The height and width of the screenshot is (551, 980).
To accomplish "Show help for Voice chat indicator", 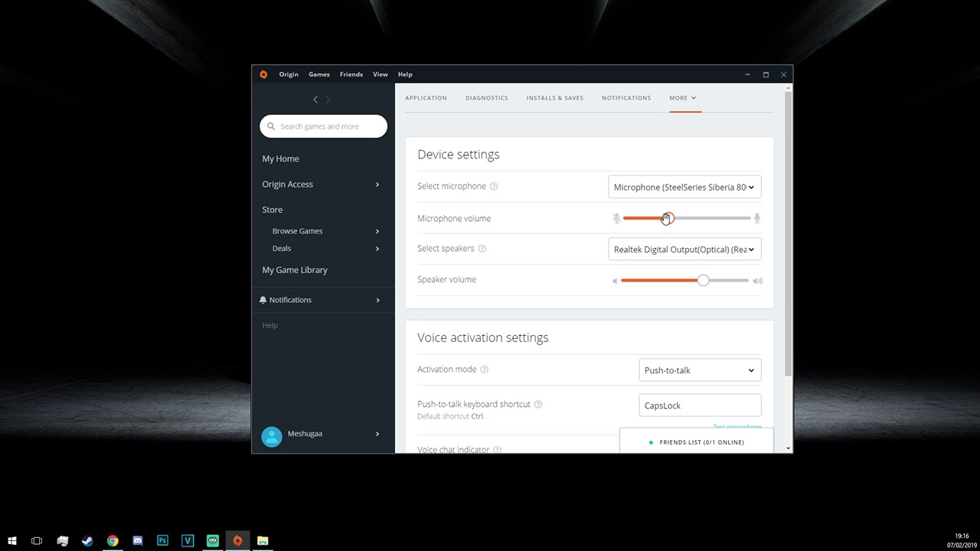I will (x=497, y=450).
